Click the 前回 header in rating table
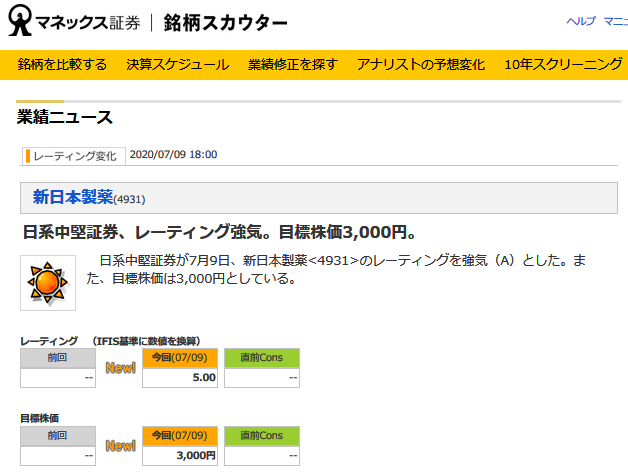628x475 pixels. (58, 357)
